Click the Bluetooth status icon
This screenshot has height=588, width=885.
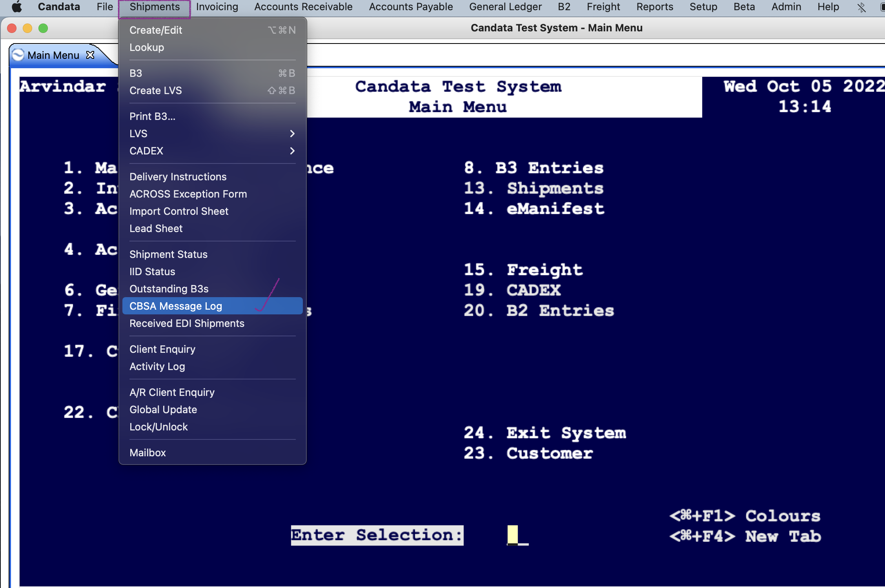click(x=861, y=7)
